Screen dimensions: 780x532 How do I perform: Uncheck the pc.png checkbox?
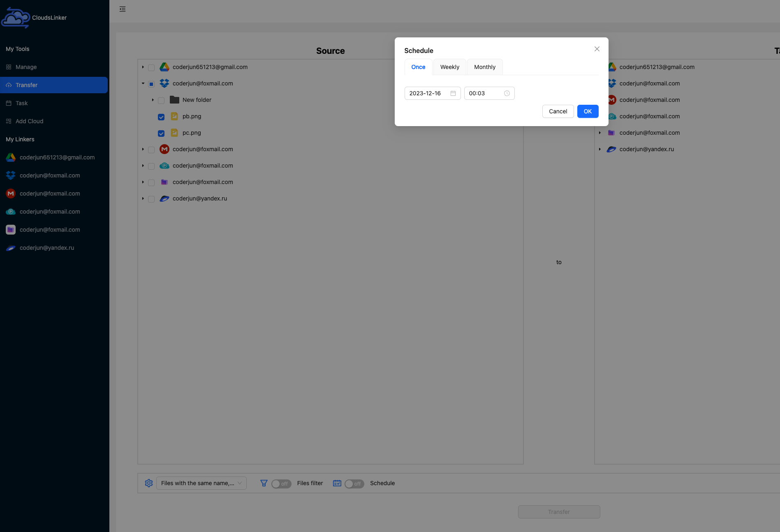click(161, 133)
